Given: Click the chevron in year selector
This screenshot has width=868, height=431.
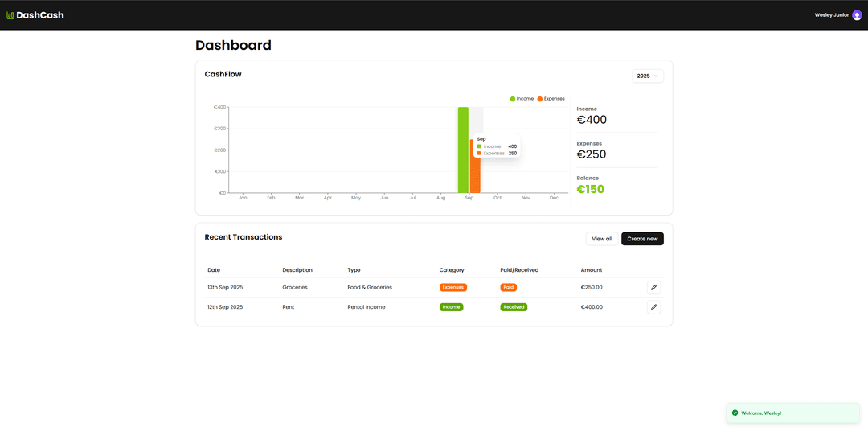Looking at the screenshot, I should 656,76.
